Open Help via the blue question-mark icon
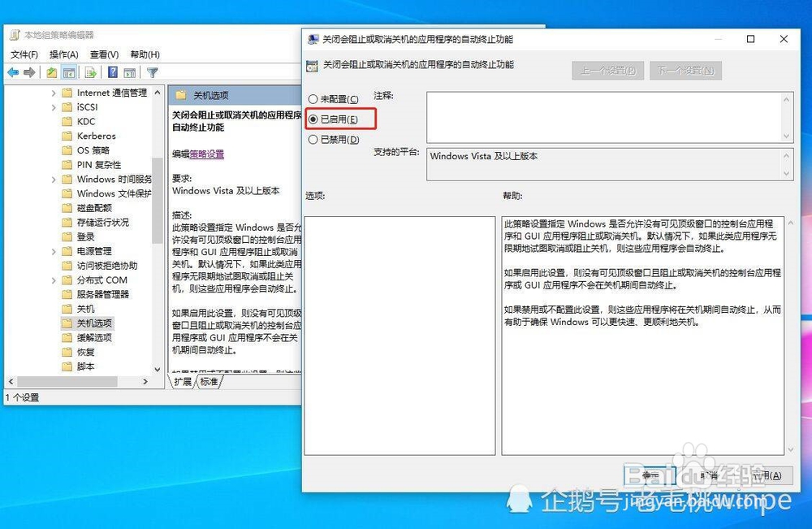Screen dimensions: 812x529 coord(113,72)
